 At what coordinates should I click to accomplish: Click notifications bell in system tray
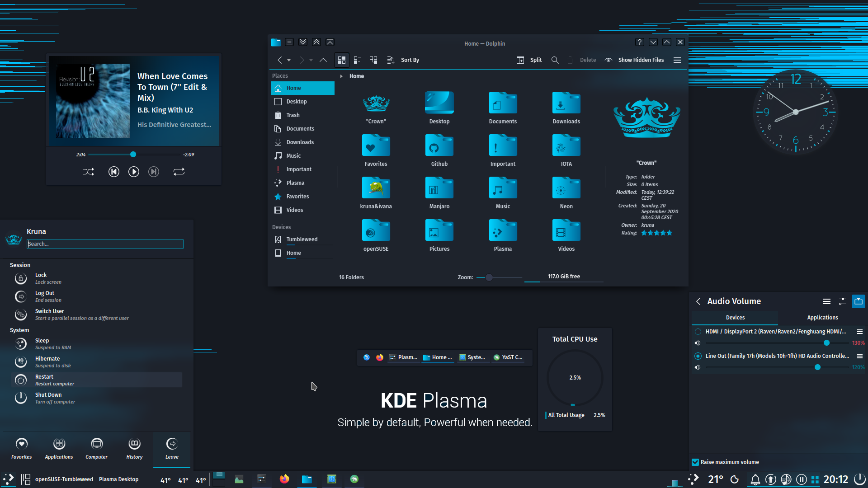[x=755, y=479]
